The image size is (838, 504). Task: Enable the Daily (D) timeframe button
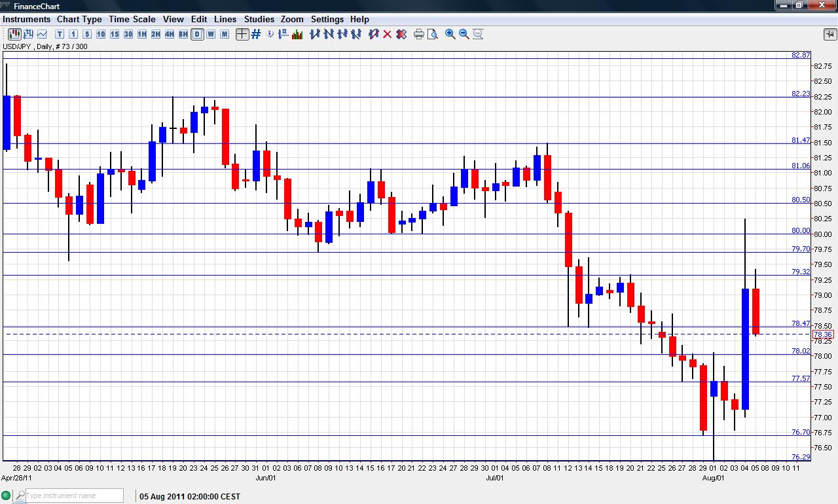(197, 34)
